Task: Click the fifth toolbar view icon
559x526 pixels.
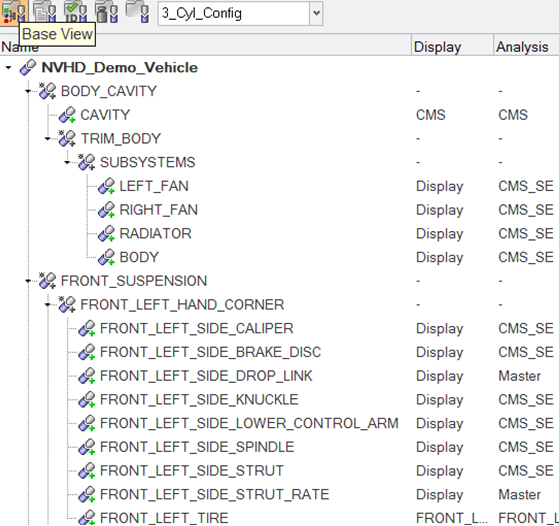Action: (x=137, y=11)
